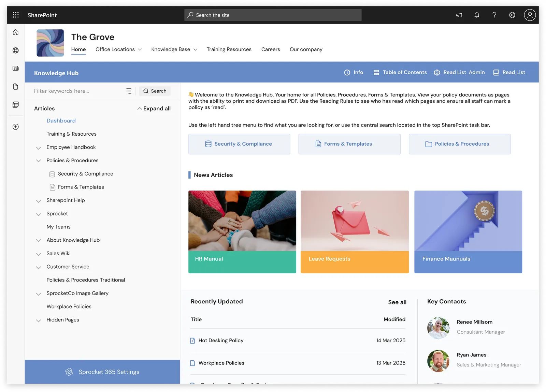Focus the Search the site field
Image resolution: width=546 pixels, height=392 pixels.
tap(273, 15)
